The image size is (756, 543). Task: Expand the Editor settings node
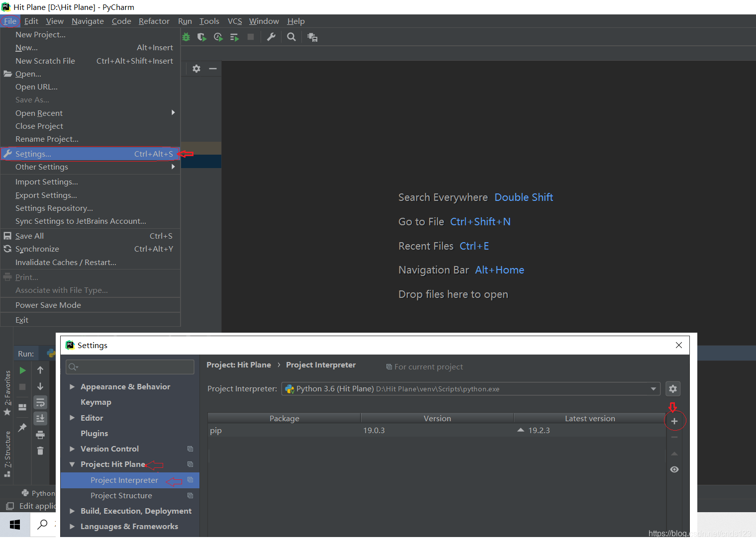72,418
